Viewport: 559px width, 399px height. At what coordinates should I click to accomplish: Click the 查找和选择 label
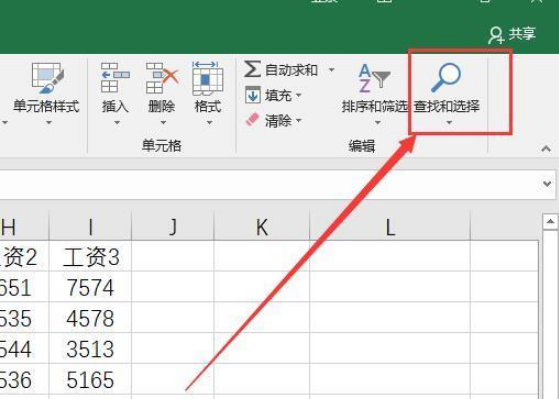coord(446,106)
